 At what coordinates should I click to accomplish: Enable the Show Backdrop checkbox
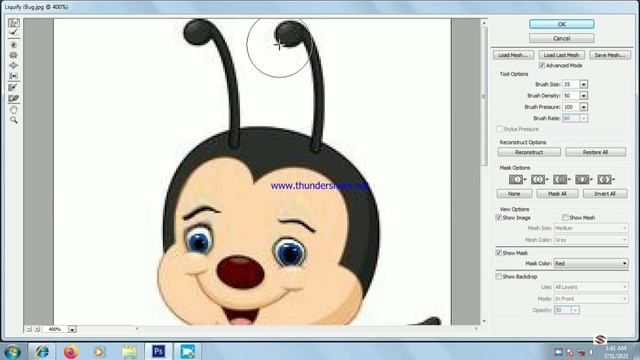(498, 277)
